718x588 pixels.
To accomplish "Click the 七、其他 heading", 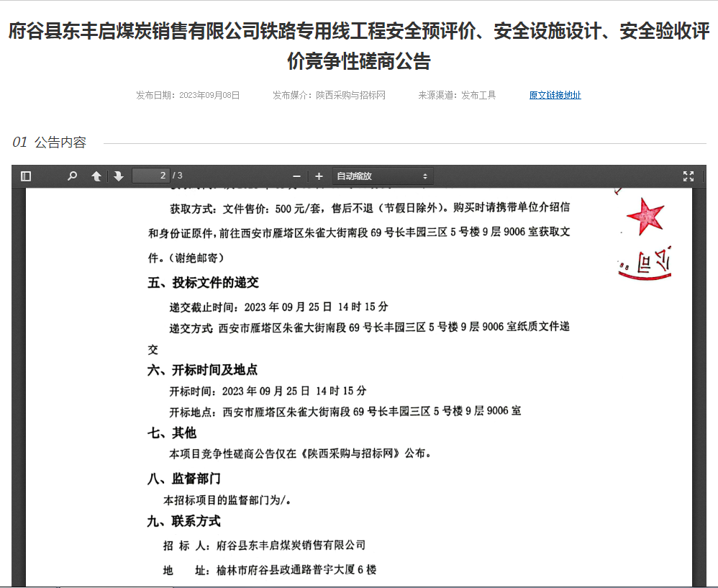I will coord(172,433).
